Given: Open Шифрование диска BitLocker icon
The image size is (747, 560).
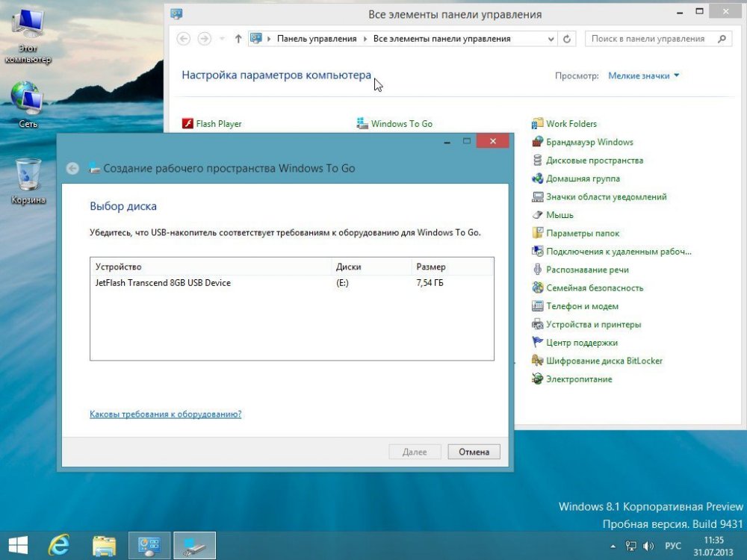Looking at the screenshot, I should 537,361.
